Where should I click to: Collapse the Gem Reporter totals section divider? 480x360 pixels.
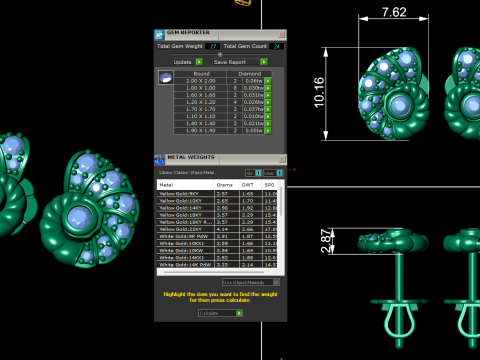tap(220, 54)
